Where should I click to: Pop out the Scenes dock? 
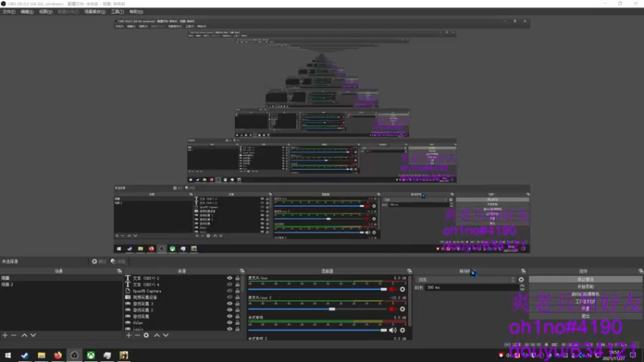[119, 271]
